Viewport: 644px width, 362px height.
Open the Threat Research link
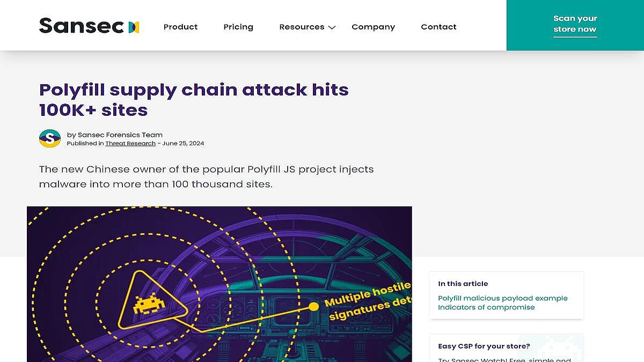click(130, 143)
